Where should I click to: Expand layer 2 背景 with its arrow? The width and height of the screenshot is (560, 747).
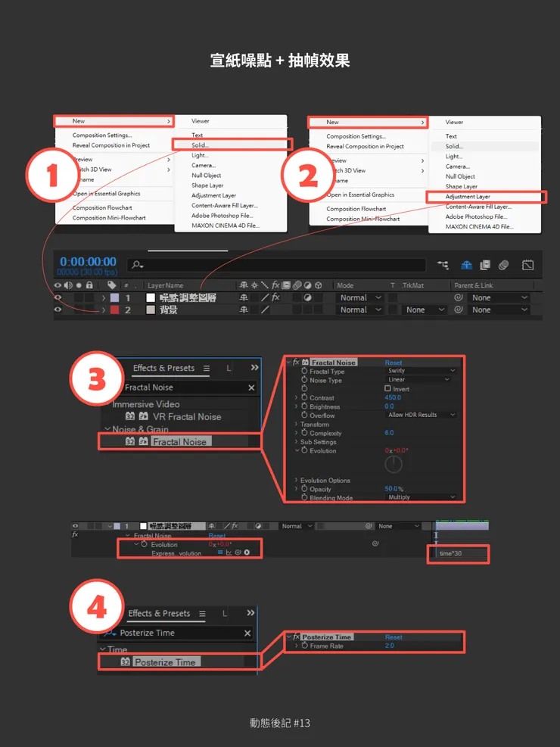coord(104,310)
